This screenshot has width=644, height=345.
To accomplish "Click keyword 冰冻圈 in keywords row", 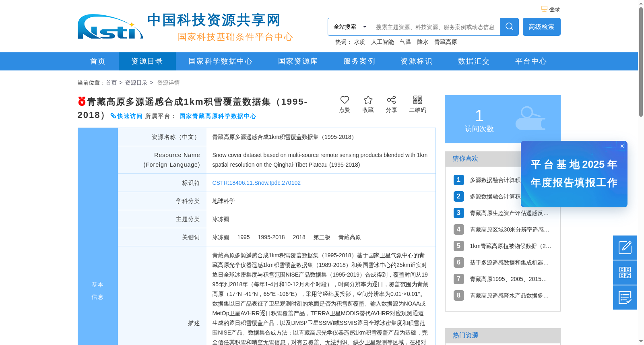I will pos(221,237).
